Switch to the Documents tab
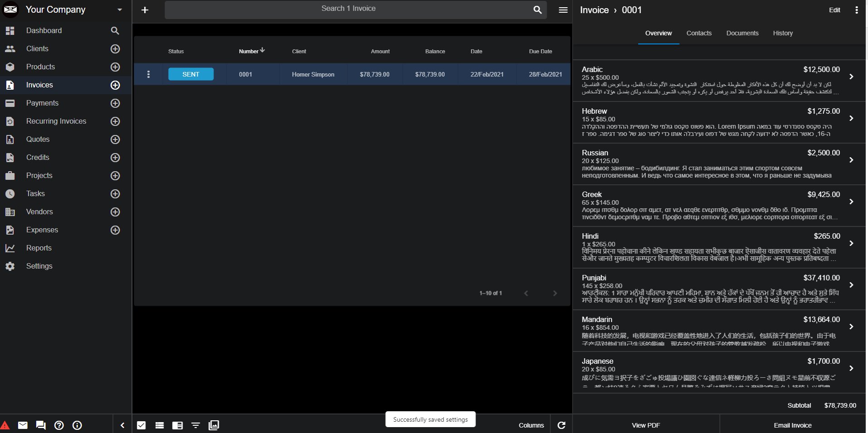The image size is (868, 433). click(x=742, y=33)
